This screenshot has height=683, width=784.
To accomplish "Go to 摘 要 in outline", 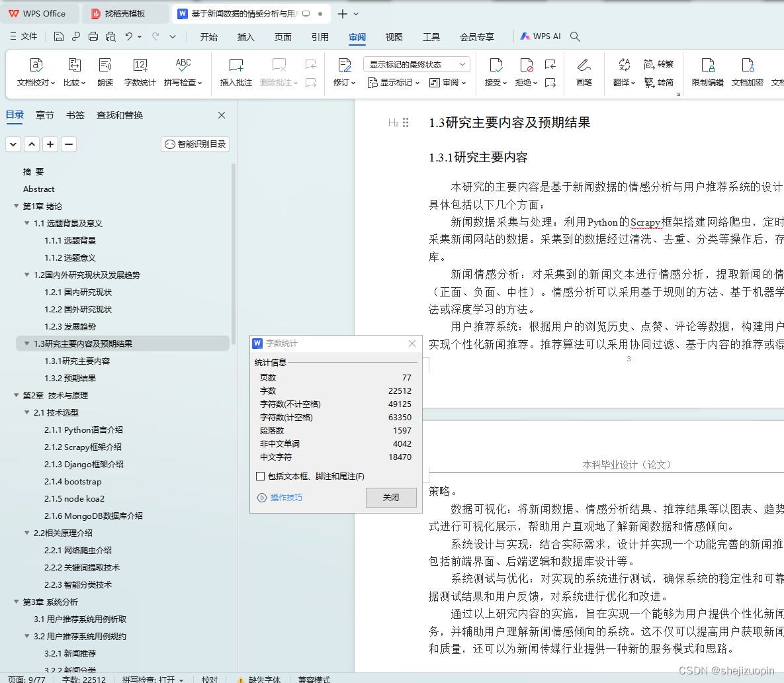I will pyautogui.click(x=34, y=171).
